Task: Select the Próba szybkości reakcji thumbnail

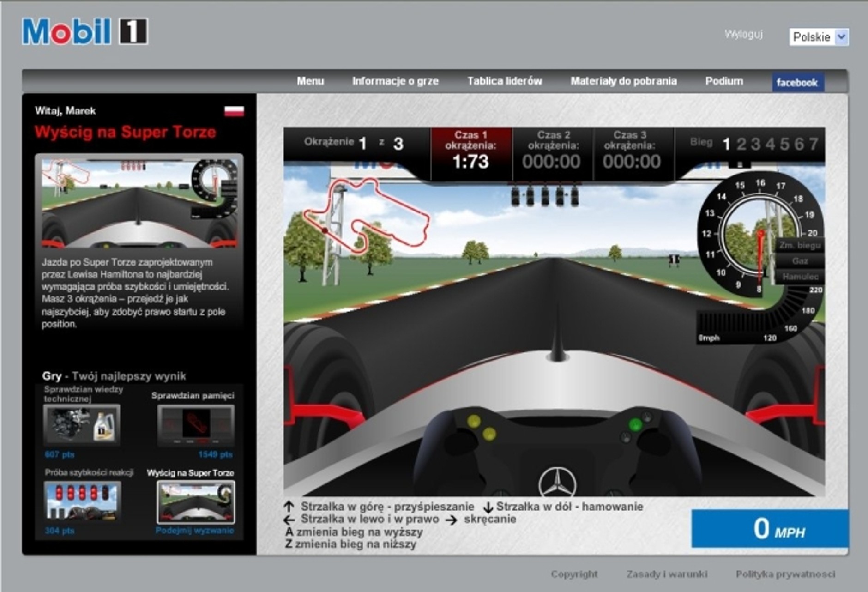Action: (82, 501)
